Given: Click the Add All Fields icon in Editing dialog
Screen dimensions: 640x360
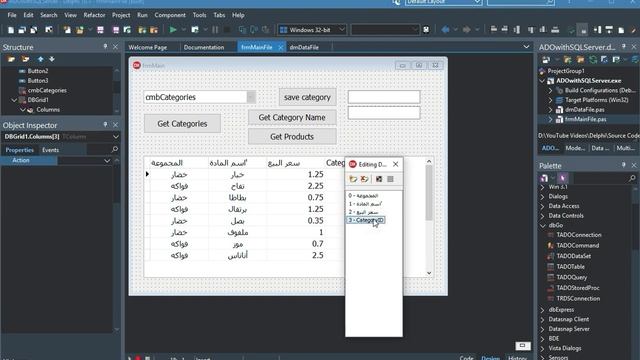Looking at the screenshot, I should (x=379, y=179).
